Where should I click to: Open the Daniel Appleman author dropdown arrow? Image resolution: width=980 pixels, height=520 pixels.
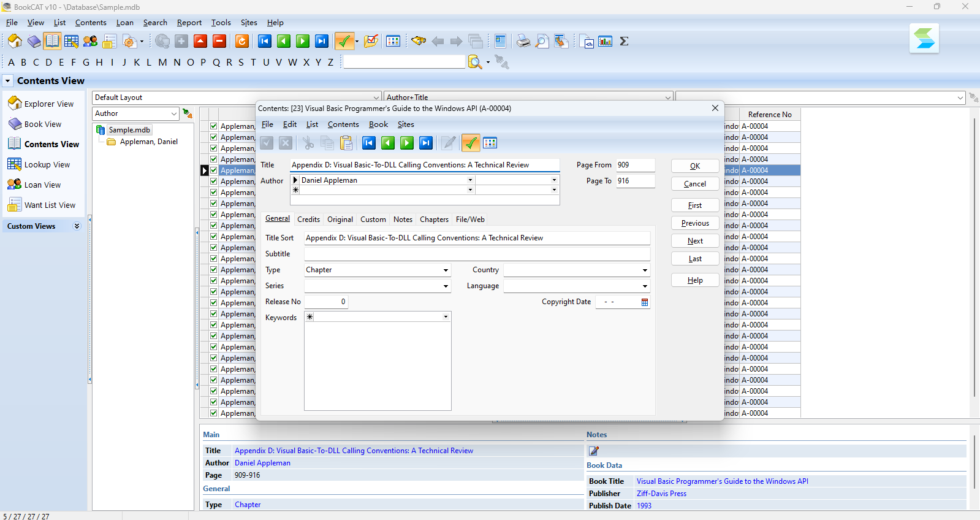point(470,180)
